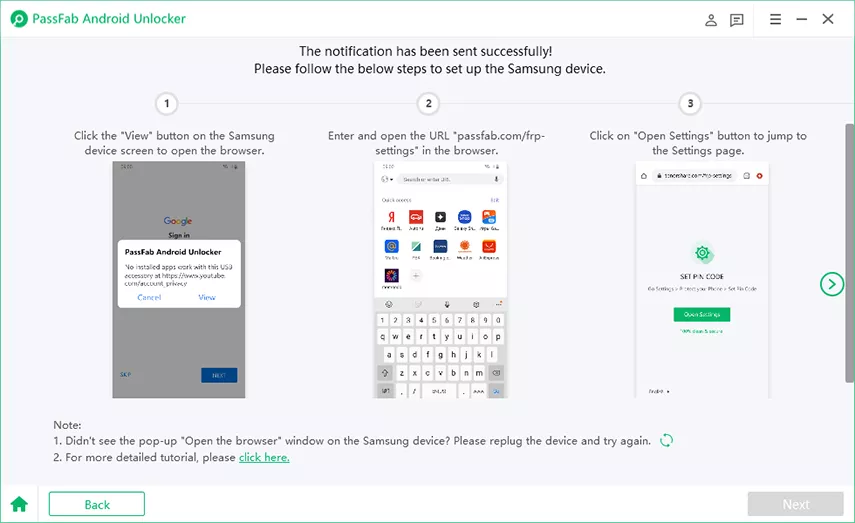
Task: Click step 3 circle indicator
Action: 690,104
